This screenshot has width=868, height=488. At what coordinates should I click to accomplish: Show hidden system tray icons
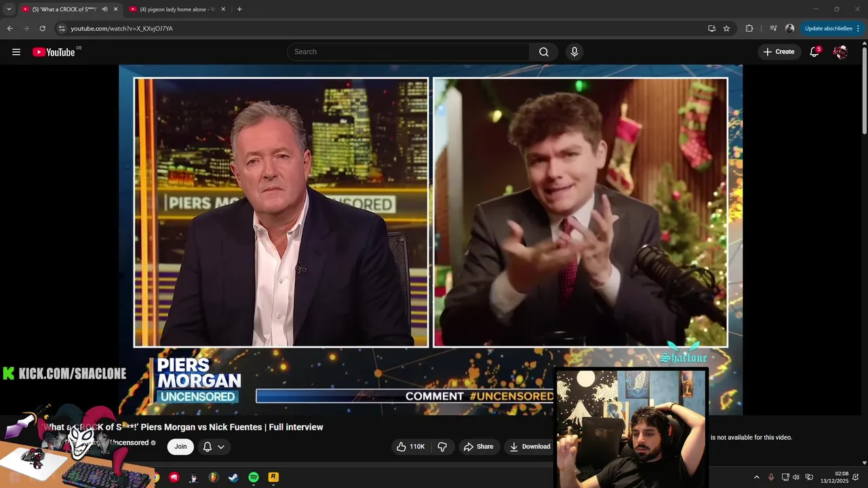[x=757, y=477]
